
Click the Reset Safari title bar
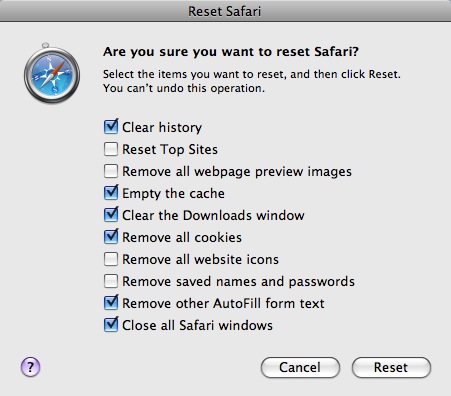[225, 11]
